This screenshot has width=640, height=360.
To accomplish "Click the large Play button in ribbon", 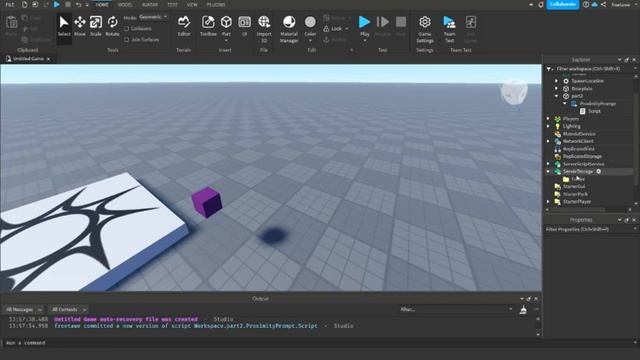I will tap(364, 22).
